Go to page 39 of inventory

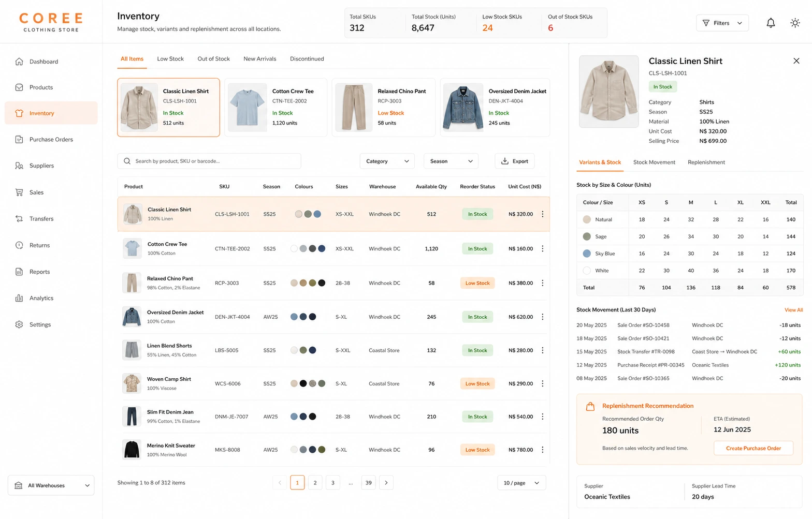click(x=369, y=483)
